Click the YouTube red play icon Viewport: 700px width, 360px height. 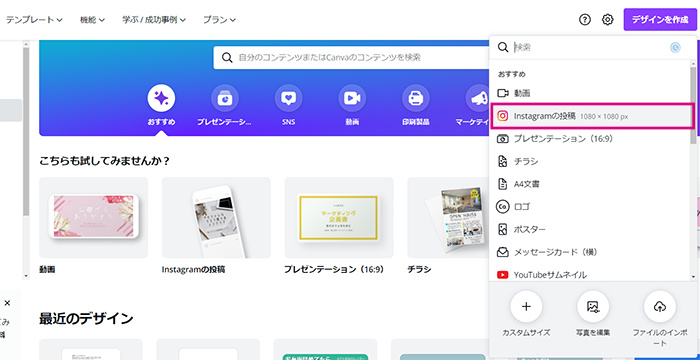[503, 275]
